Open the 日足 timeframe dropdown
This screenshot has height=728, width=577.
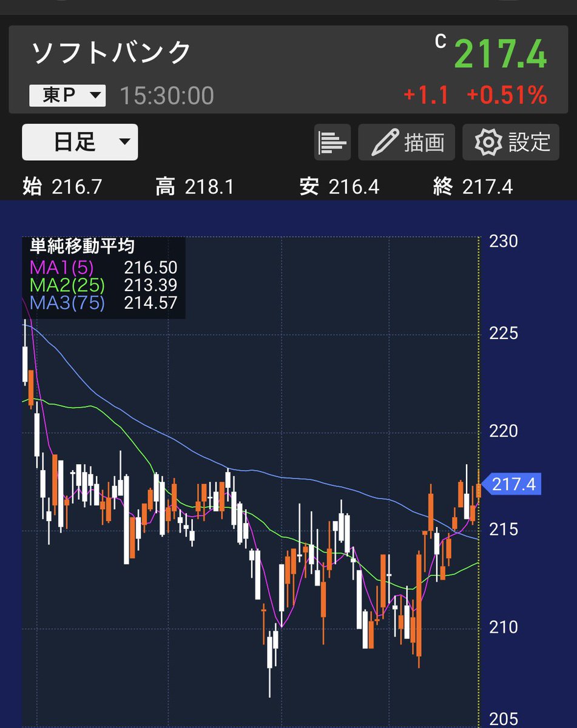[x=79, y=143]
